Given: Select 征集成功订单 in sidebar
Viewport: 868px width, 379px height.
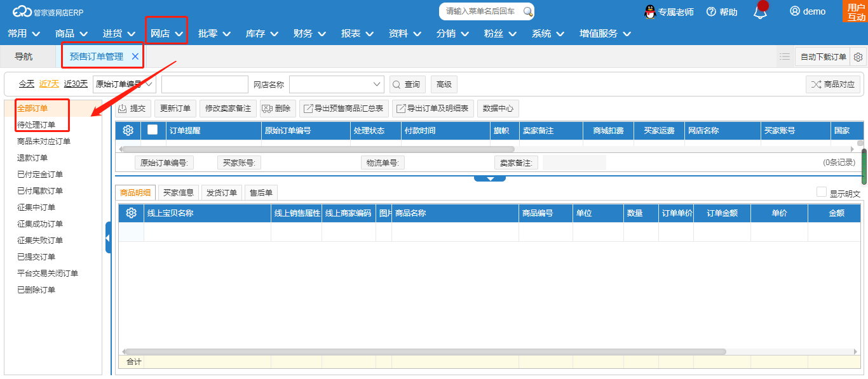Looking at the screenshot, I should pos(40,223).
